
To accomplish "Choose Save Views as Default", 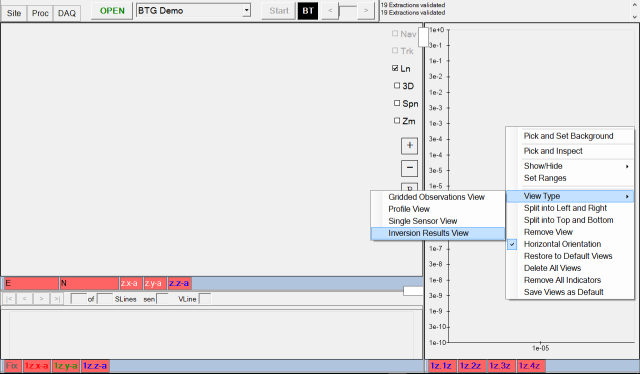I will pyautogui.click(x=570, y=292).
